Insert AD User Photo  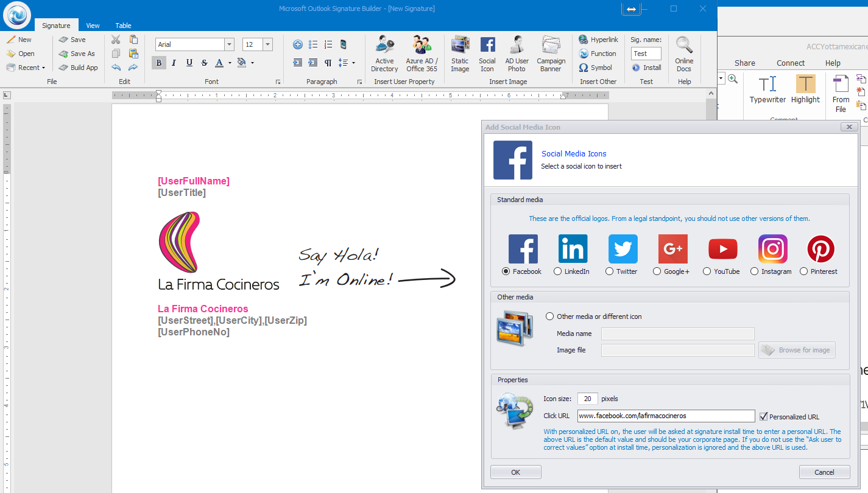(x=517, y=54)
